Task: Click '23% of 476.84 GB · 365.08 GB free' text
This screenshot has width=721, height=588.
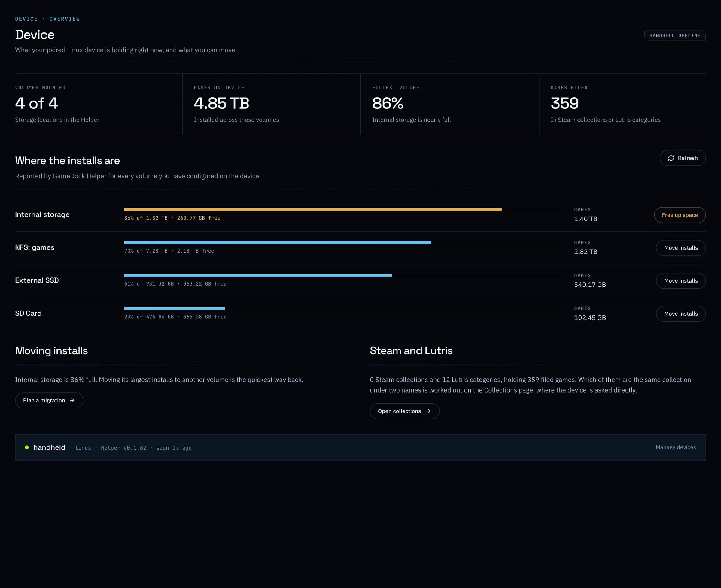Action: click(x=175, y=317)
